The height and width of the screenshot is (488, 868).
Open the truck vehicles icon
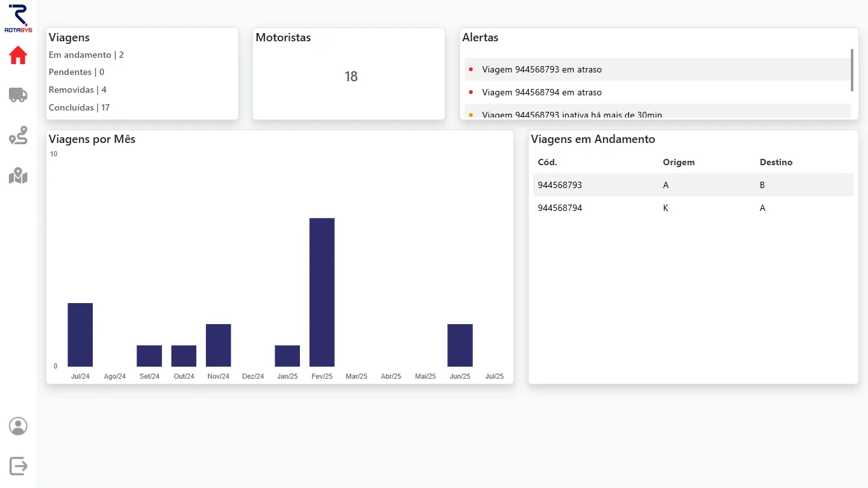pos(18,95)
